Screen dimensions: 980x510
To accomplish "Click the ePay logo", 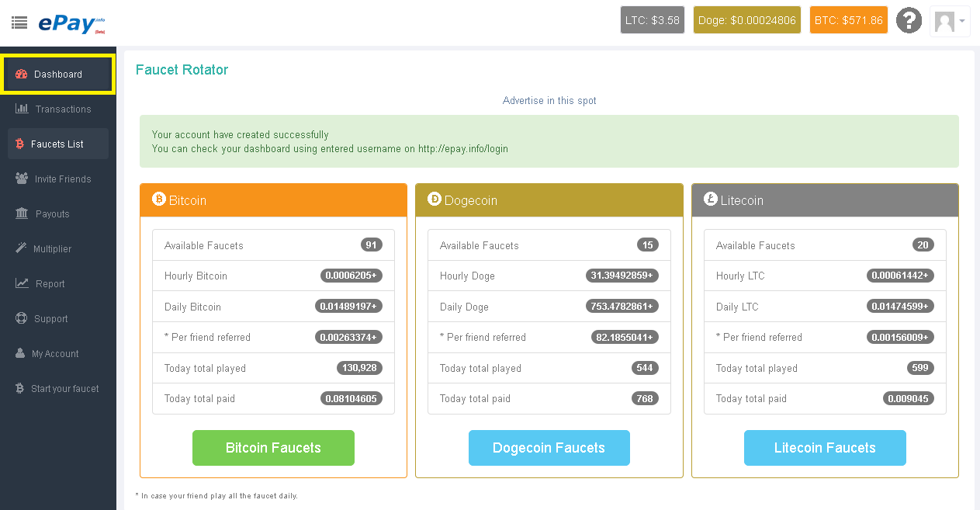I will coord(71,23).
